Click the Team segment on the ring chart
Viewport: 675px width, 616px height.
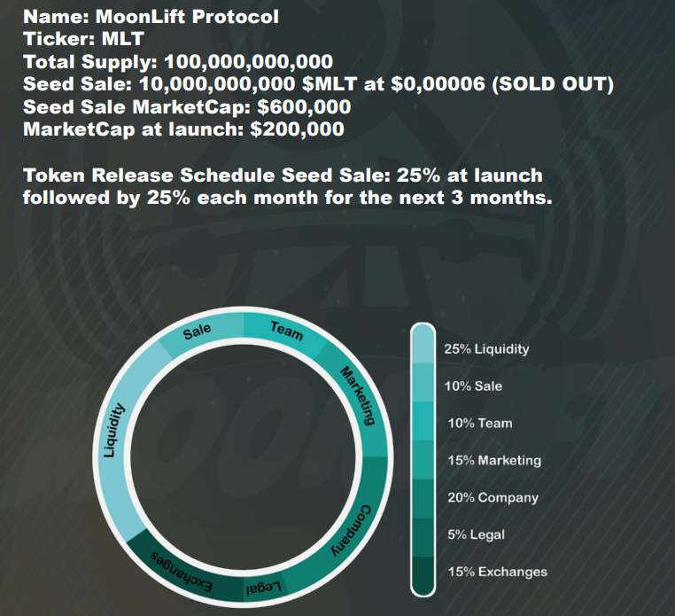pos(285,332)
